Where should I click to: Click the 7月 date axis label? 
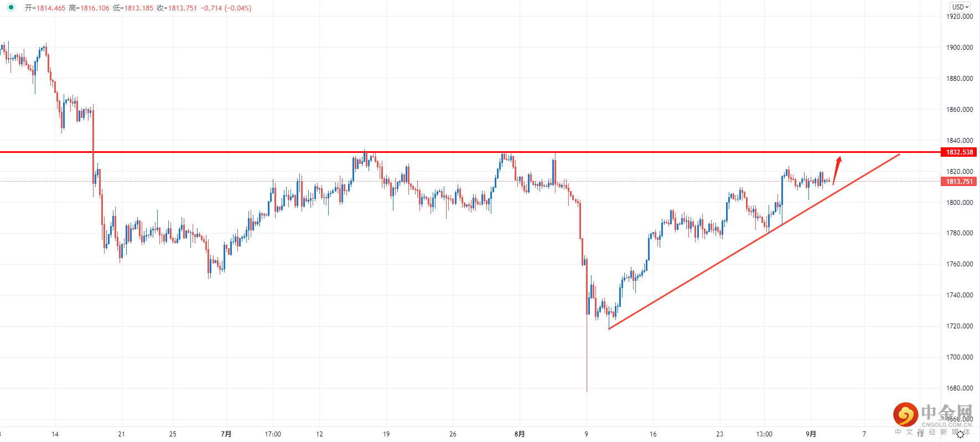pos(226,434)
